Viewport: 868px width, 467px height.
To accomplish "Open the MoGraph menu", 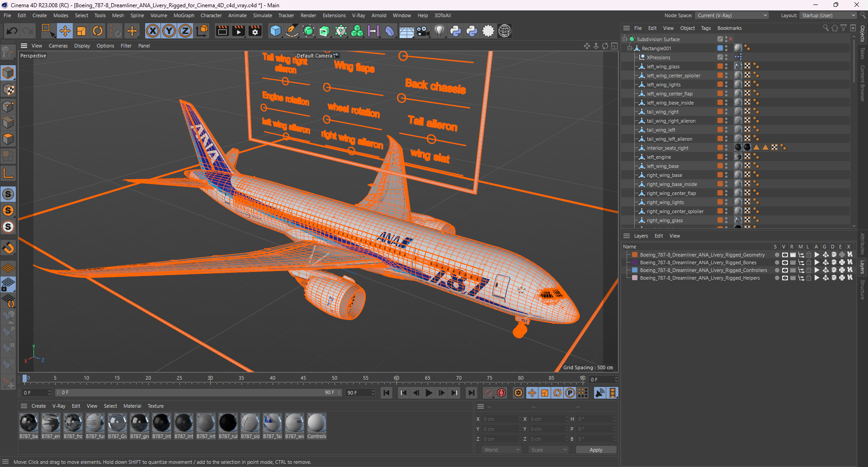I will click(x=184, y=15).
